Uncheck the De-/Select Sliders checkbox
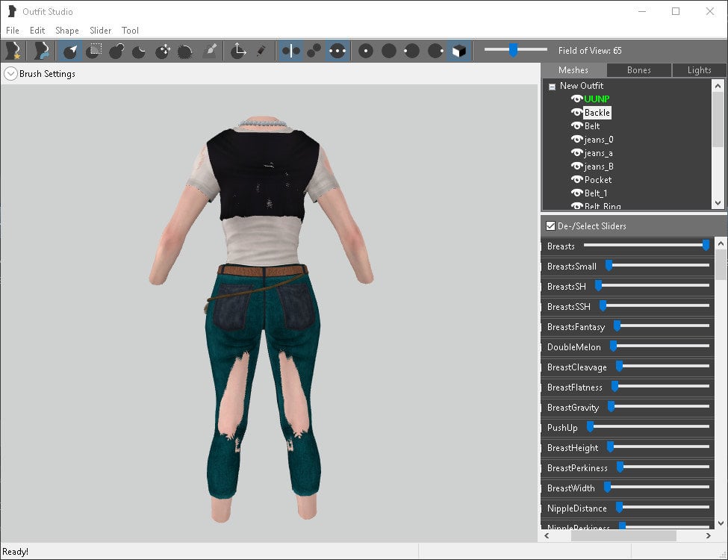 pos(550,226)
